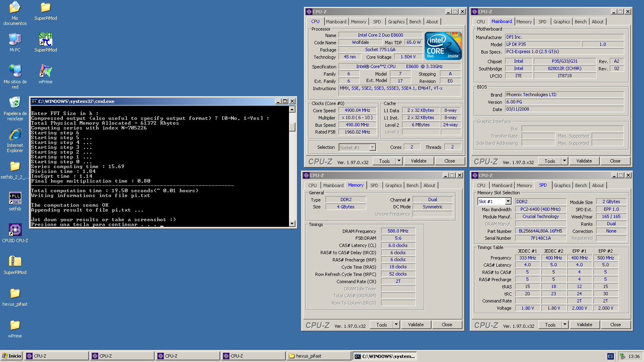Viewport: 644px width, 362px height.
Task: Open the Slot #1 dropdown in the SPD window
Action: (x=508, y=202)
